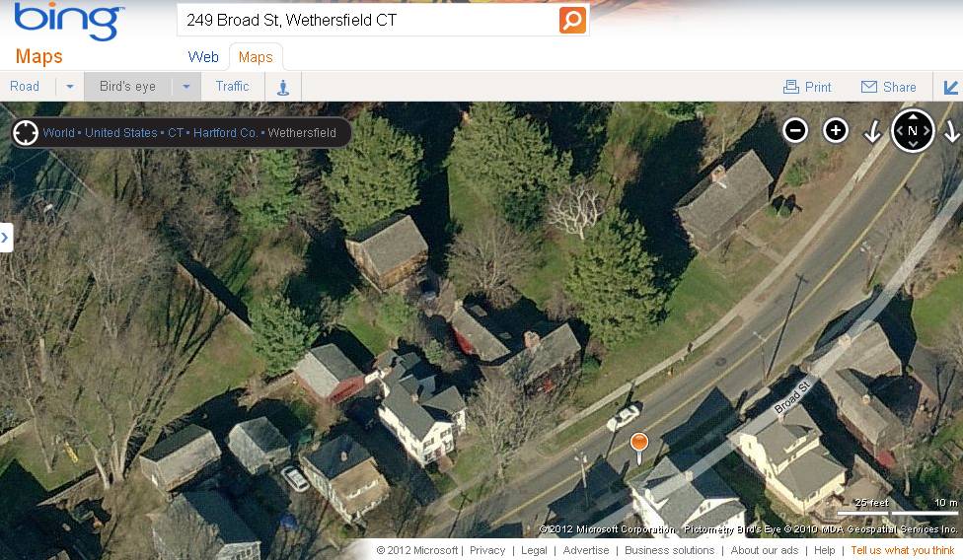Switch to Bird's eye view
Screen dimensions: 963x560
coord(127,87)
